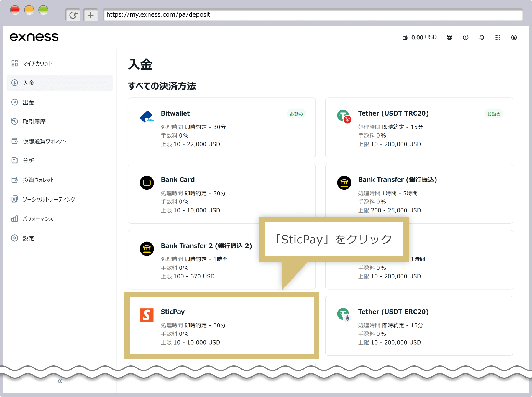The image size is (532, 397).
Task: Click the 分析 document icon
Action: 15,161
